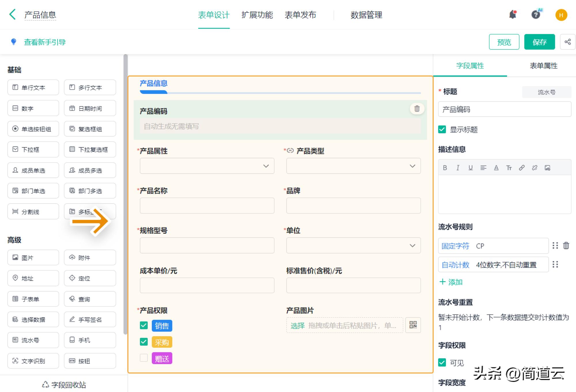576x392 pixels.
Task: Delete the 固定字符 CP rule
Action: point(566,246)
